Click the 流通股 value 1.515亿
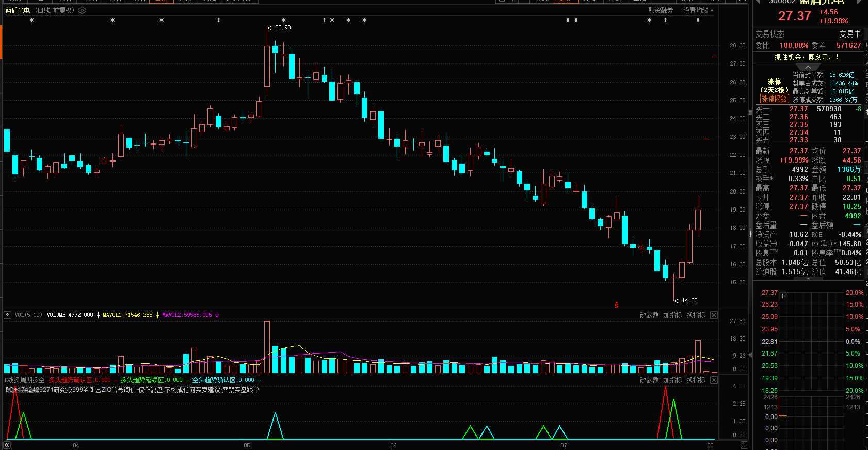This screenshot has height=450, width=868. (795, 271)
